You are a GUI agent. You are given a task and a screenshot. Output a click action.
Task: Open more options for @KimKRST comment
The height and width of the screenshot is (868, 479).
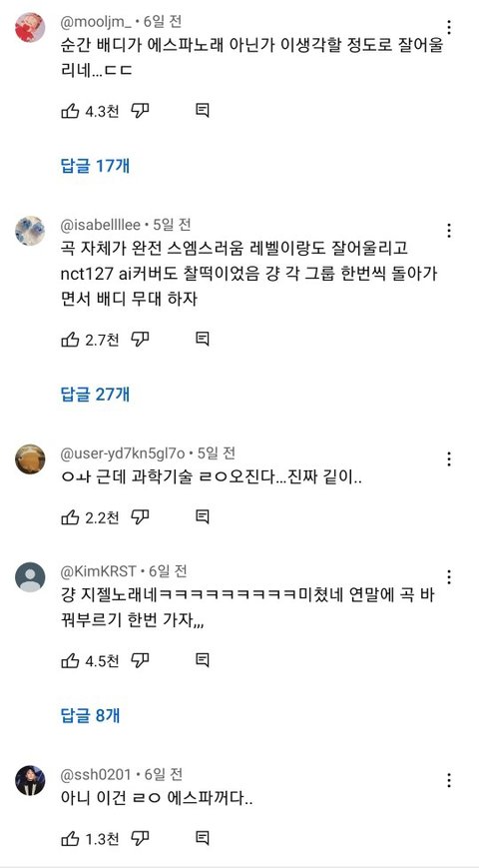(449, 577)
